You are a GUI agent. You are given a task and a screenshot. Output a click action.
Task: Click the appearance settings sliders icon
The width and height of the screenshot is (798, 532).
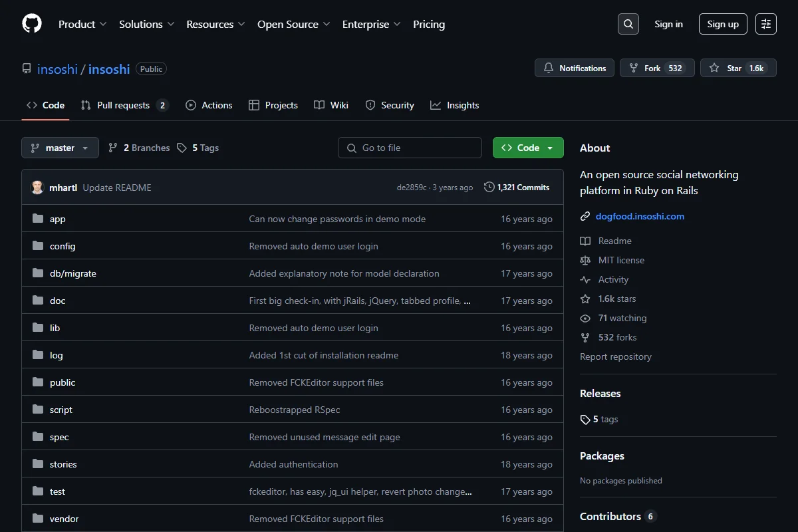(766, 24)
